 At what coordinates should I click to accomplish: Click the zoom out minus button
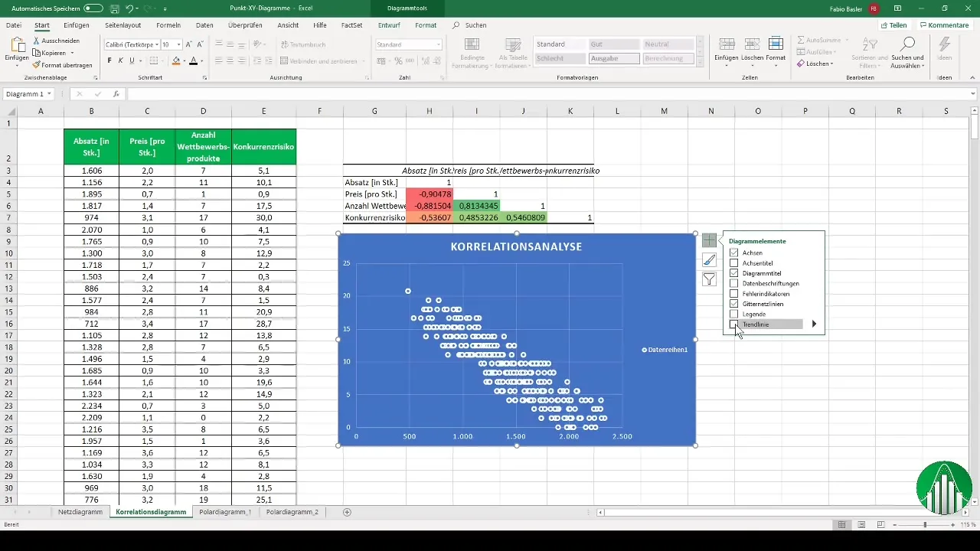coord(896,525)
